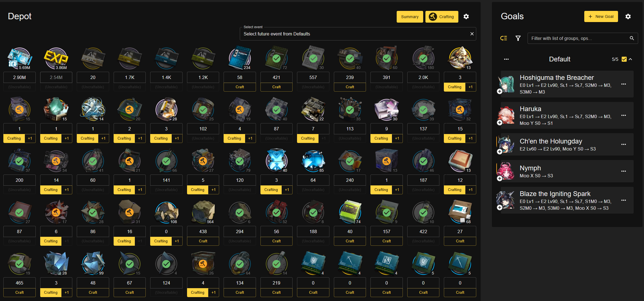Click the item icon above the 465 quantity
The width and height of the screenshot is (644, 301).
pos(19,264)
